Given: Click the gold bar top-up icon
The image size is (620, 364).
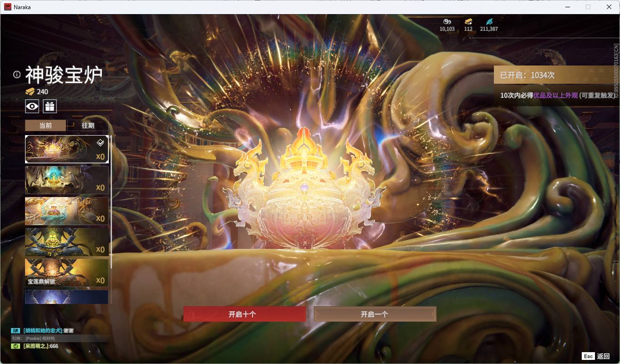Looking at the screenshot, I should [468, 21].
